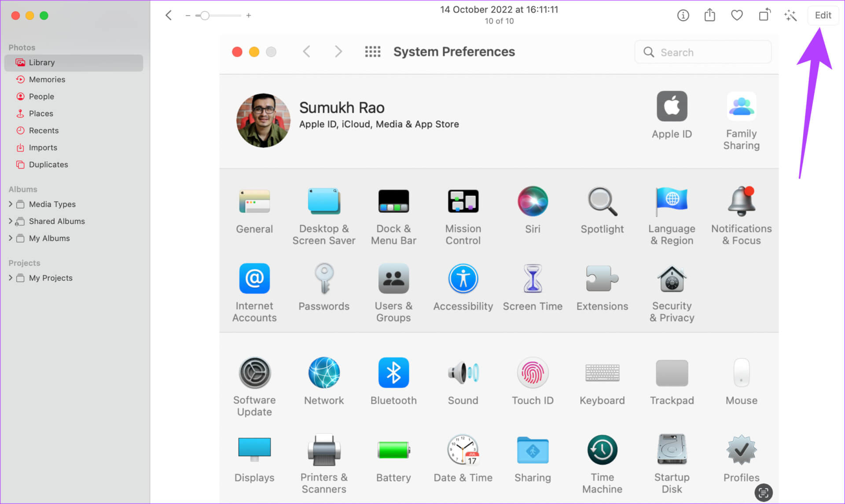Screen dimensions: 845x504
Task: Zoom out with minus button
Action: 188,15
